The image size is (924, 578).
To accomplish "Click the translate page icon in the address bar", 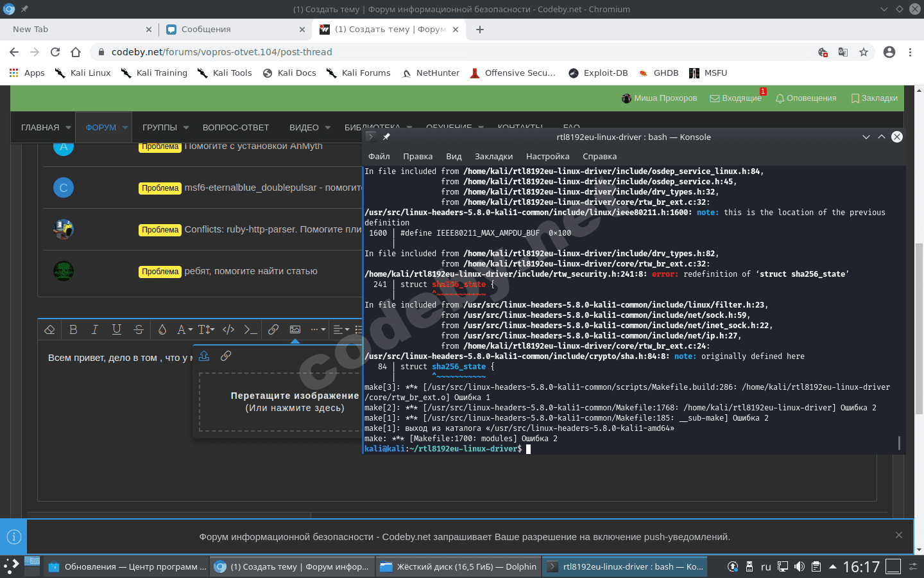I will 843,52.
